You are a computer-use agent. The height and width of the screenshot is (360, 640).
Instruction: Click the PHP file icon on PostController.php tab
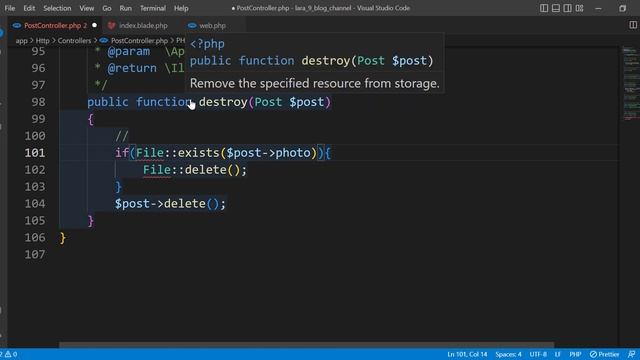(16, 25)
